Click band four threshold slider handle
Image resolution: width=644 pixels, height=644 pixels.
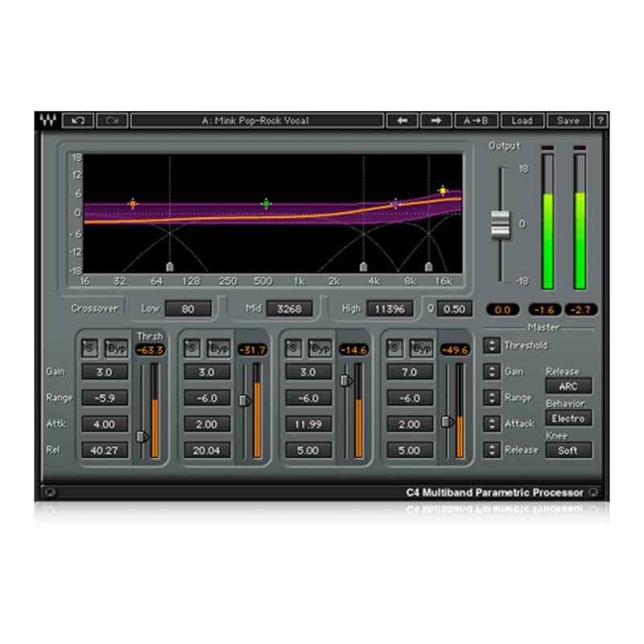(x=447, y=421)
